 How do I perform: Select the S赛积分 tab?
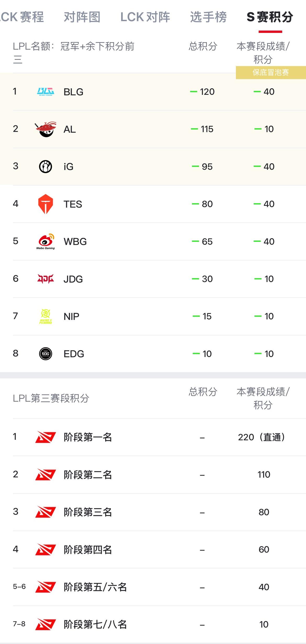pos(270,17)
